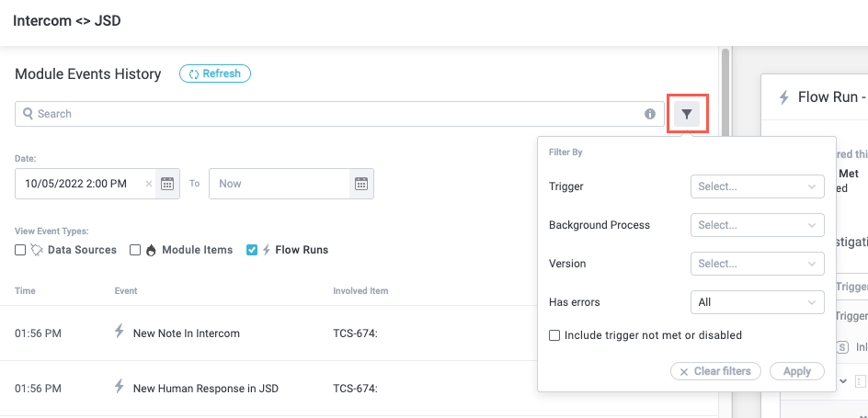Screen dimensions: 868x418
Task: Uncheck the Flow Runs event type
Action: 252,250
